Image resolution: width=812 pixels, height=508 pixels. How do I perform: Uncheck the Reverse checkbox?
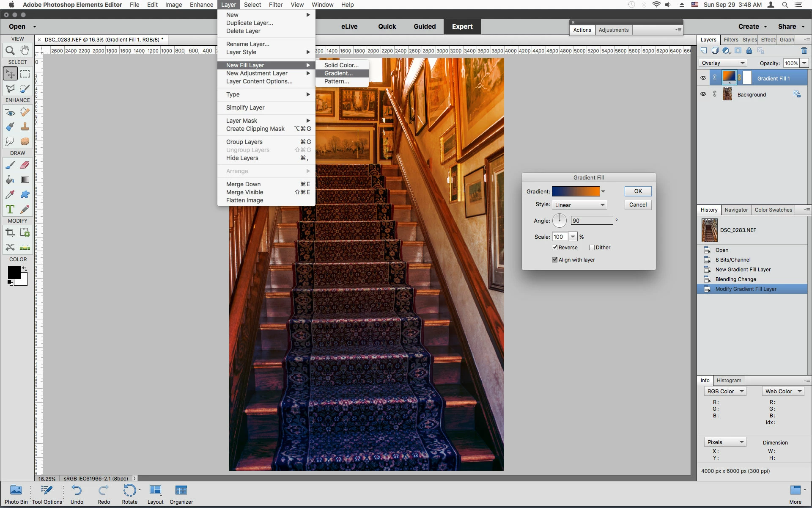click(x=554, y=247)
